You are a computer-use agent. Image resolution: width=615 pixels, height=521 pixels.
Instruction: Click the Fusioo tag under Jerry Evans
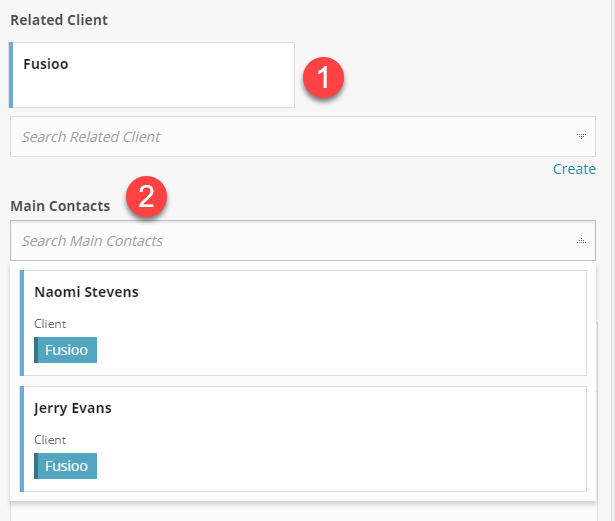pyautogui.click(x=66, y=466)
